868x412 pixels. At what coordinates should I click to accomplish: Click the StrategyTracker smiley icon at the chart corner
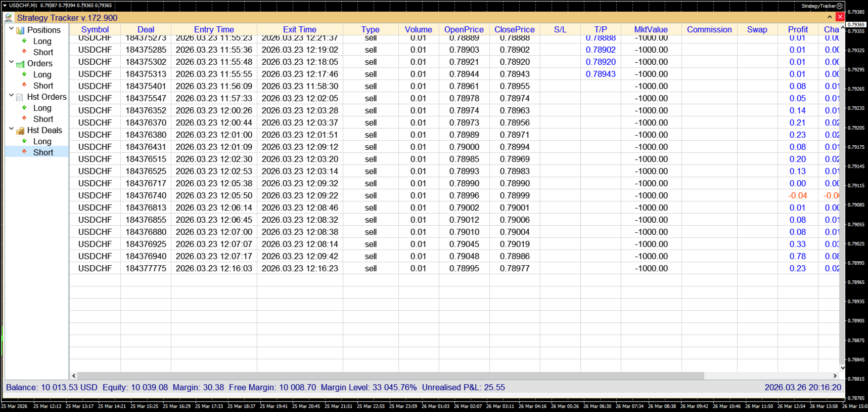pos(840,6)
